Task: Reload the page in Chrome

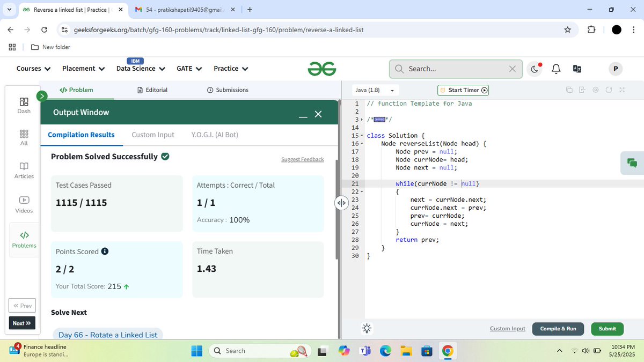Action: pos(44,29)
